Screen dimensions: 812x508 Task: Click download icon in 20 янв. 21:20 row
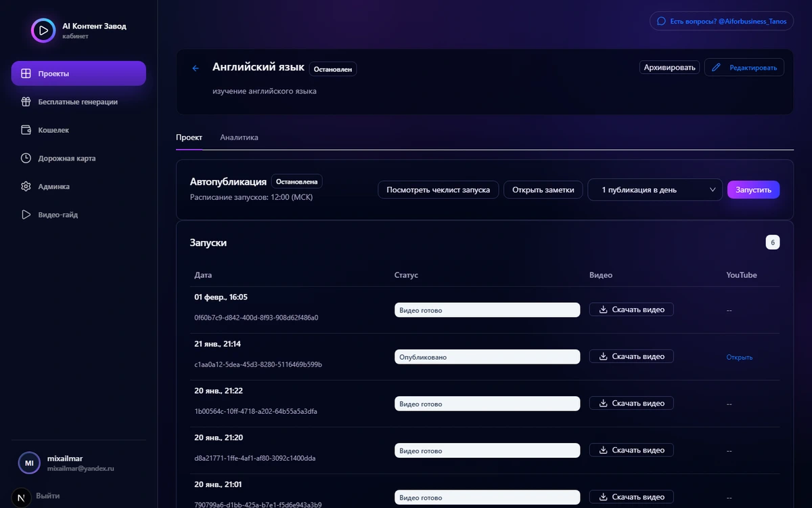click(x=603, y=450)
